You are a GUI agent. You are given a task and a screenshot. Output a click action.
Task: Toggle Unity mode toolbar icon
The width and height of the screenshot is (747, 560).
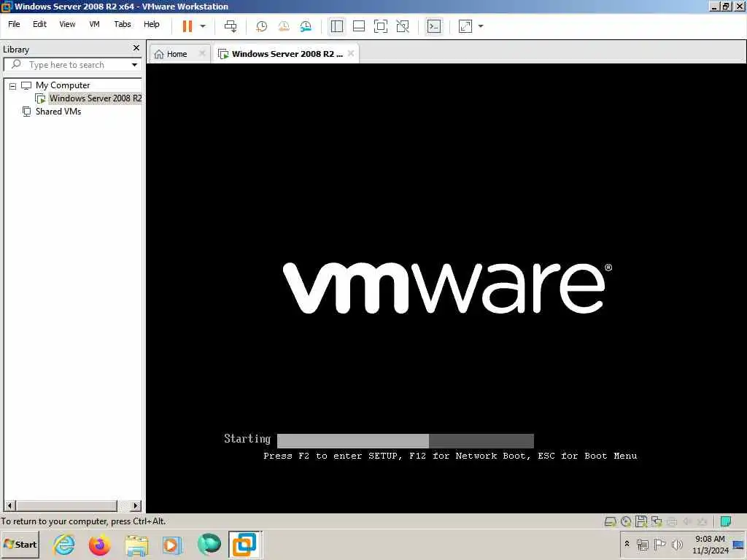pyautogui.click(x=403, y=26)
